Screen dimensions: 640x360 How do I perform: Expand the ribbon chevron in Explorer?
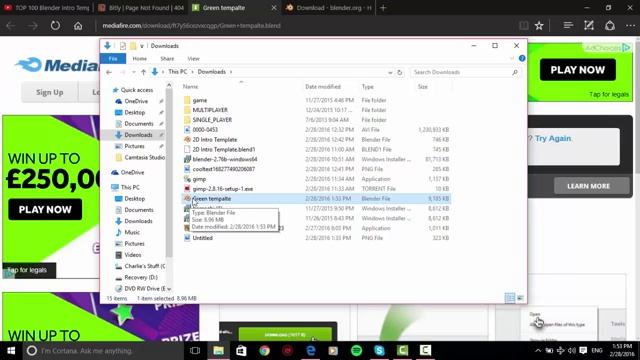point(512,58)
